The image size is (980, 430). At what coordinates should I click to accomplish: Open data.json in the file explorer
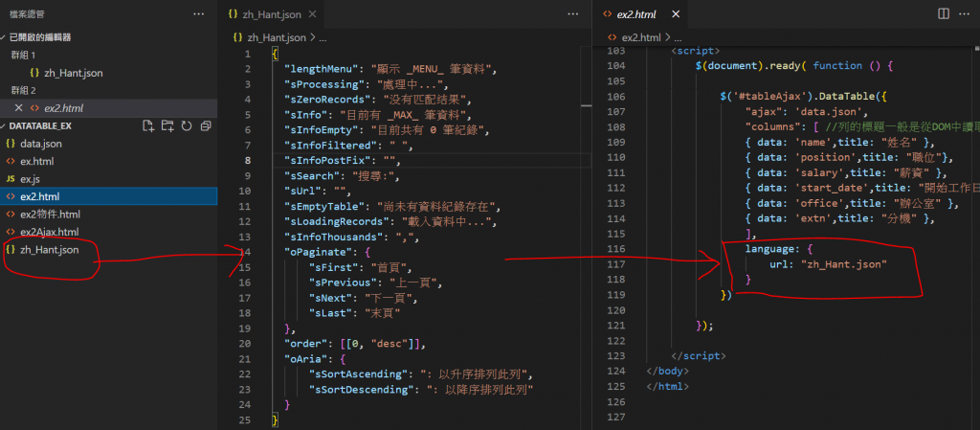coord(40,144)
